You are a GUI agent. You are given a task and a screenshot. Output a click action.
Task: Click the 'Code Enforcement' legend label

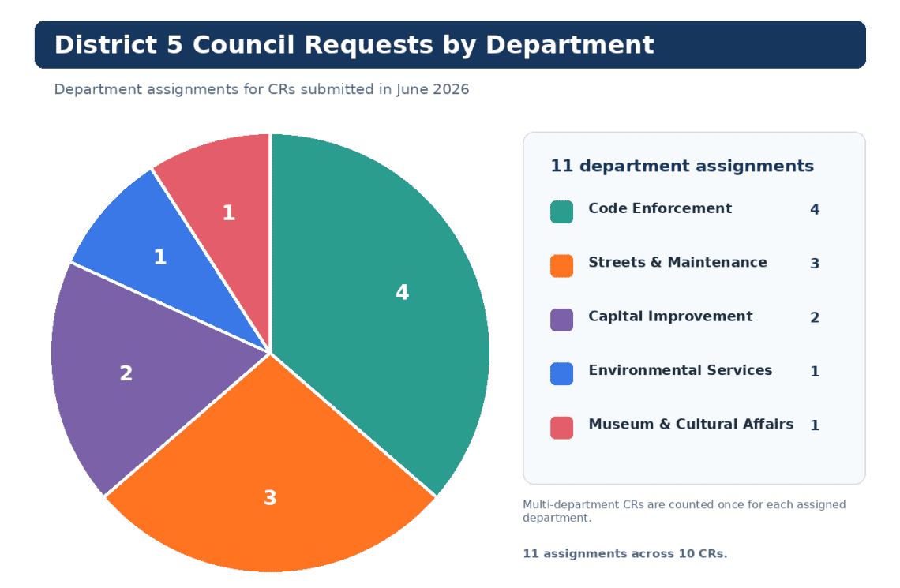click(659, 208)
